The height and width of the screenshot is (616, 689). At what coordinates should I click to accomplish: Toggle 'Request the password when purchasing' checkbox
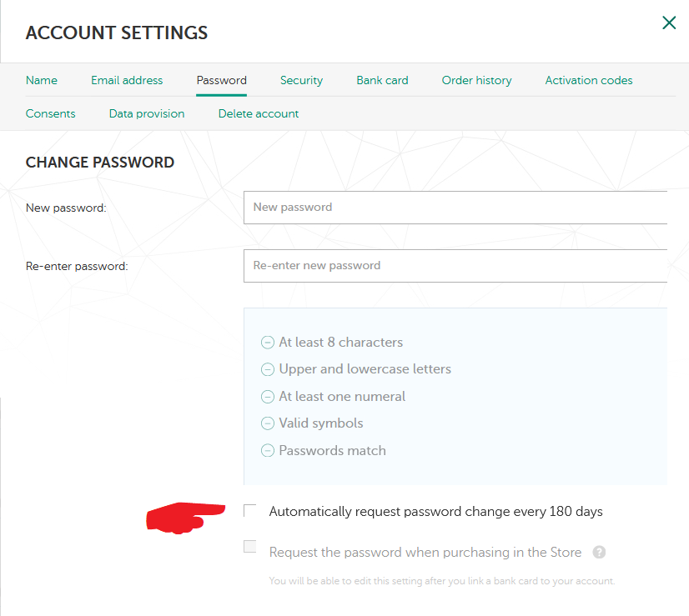(x=250, y=547)
